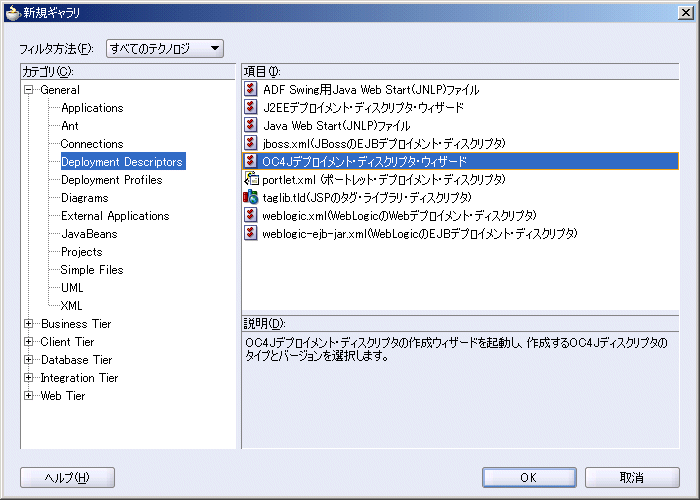Click icon beside jboss.xml item
This screenshot has width=700, height=500.
coord(250,143)
